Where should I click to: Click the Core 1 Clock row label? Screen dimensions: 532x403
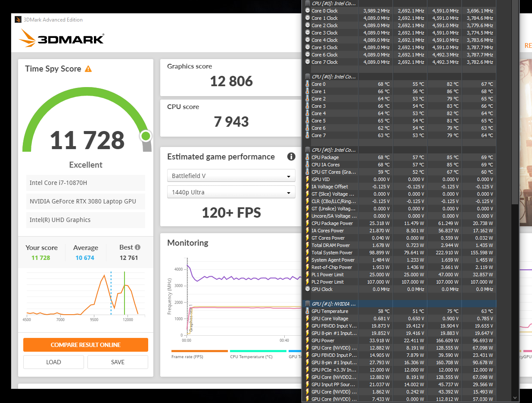pyautogui.click(x=324, y=18)
